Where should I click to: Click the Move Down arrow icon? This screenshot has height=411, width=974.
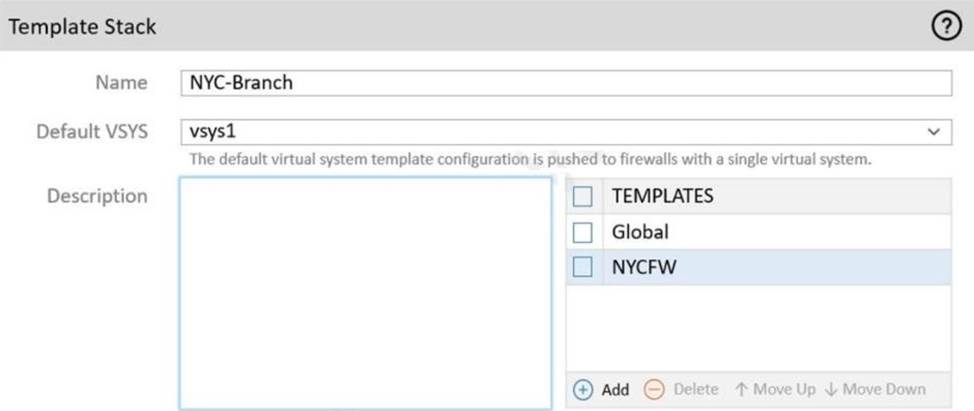pos(830,389)
